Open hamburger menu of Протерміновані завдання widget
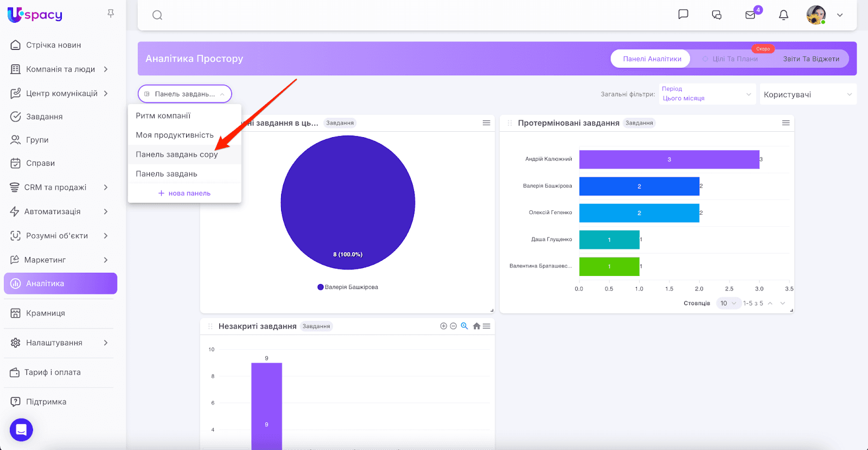This screenshot has height=450, width=868. click(x=786, y=123)
